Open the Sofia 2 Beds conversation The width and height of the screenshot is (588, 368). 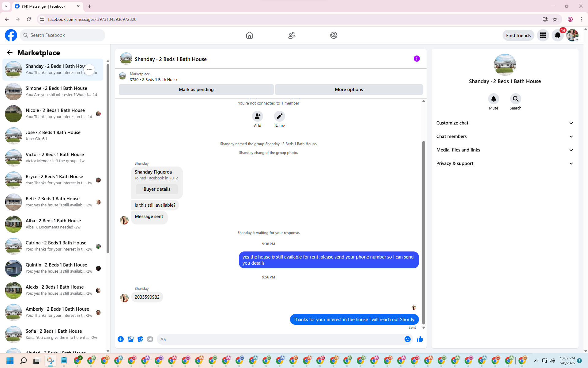pyautogui.click(x=53, y=335)
